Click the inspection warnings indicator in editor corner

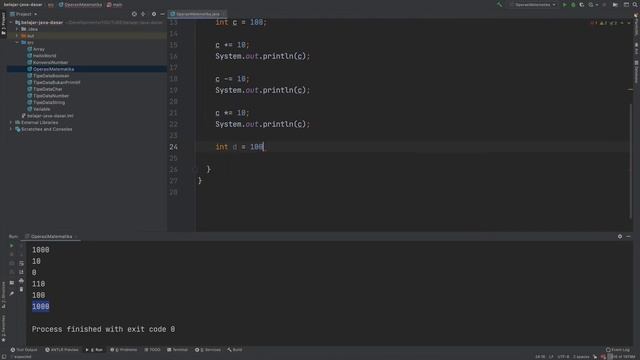pyautogui.click(x=604, y=23)
